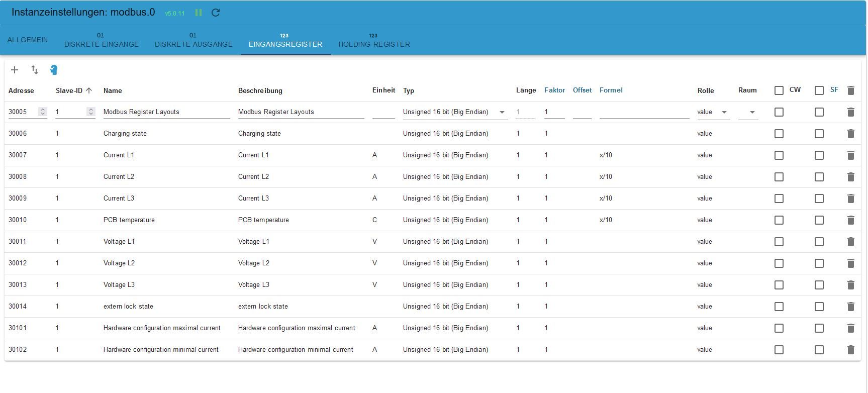Enable CW for Voltage L2 row
This screenshot has width=868, height=393.
point(779,263)
